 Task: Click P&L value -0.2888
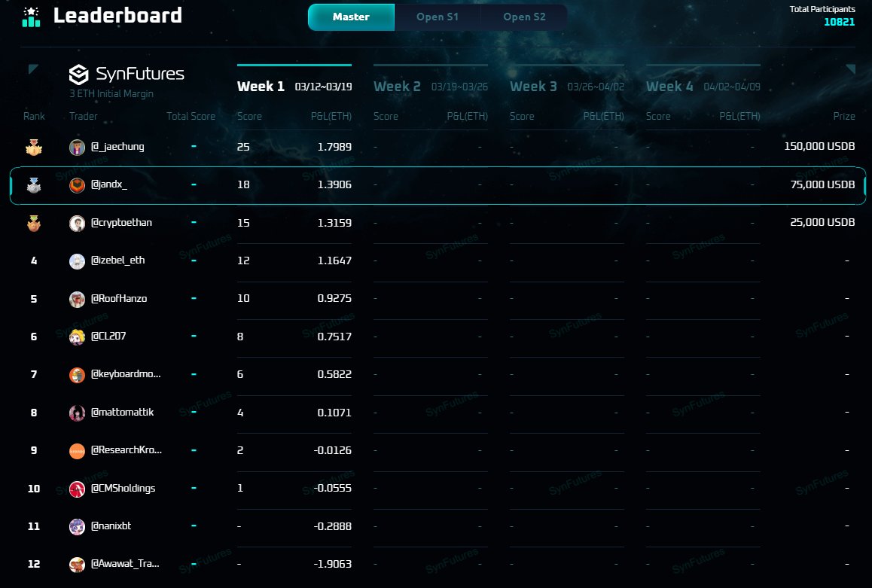(x=333, y=526)
